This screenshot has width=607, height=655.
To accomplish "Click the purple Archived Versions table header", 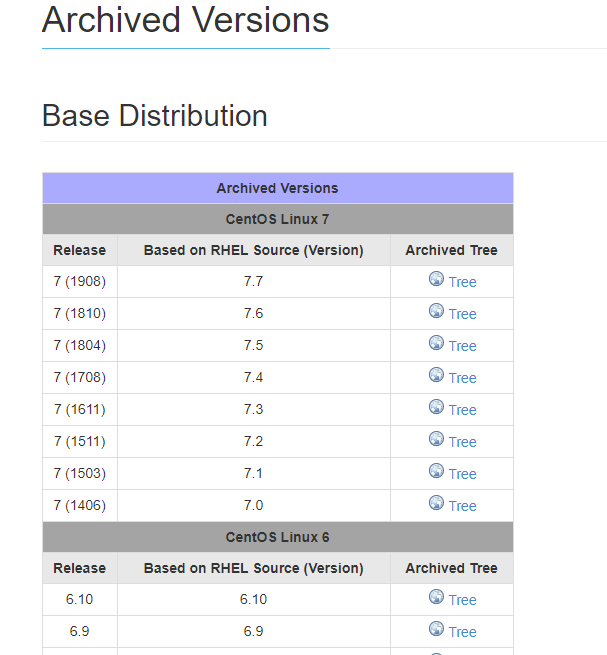I will (278, 188).
